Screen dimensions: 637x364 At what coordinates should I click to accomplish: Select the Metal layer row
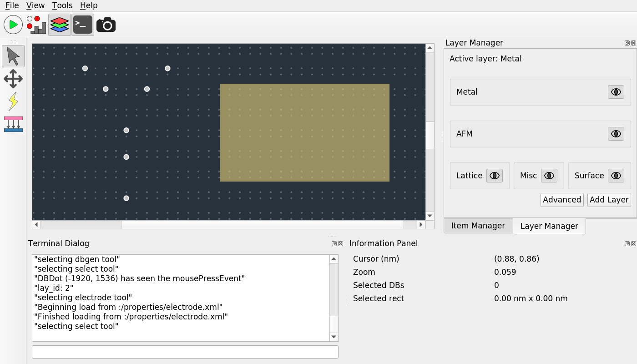point(540,92)
